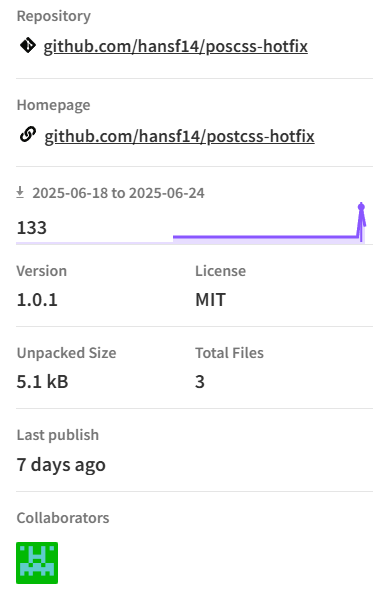The image size is (383, 594).
Task: Click the Unpacked Size label
Action: tap(66, 353)
